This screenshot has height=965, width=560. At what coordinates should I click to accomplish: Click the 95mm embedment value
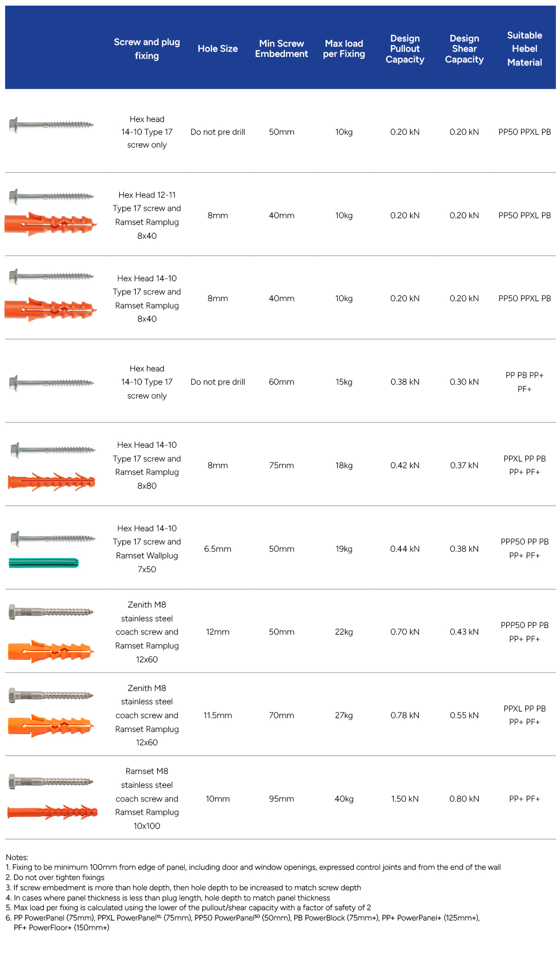[282, 799]
